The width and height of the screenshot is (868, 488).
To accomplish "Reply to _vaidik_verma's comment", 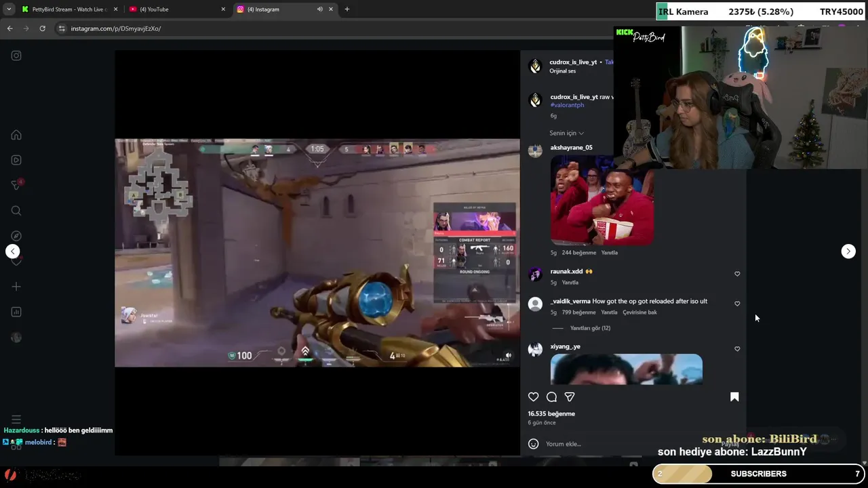I will pos(609,312).
